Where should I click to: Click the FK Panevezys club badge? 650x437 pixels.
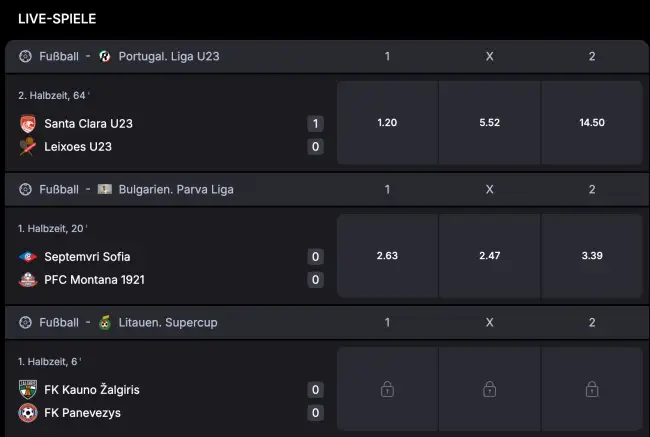tap(28, 413)
